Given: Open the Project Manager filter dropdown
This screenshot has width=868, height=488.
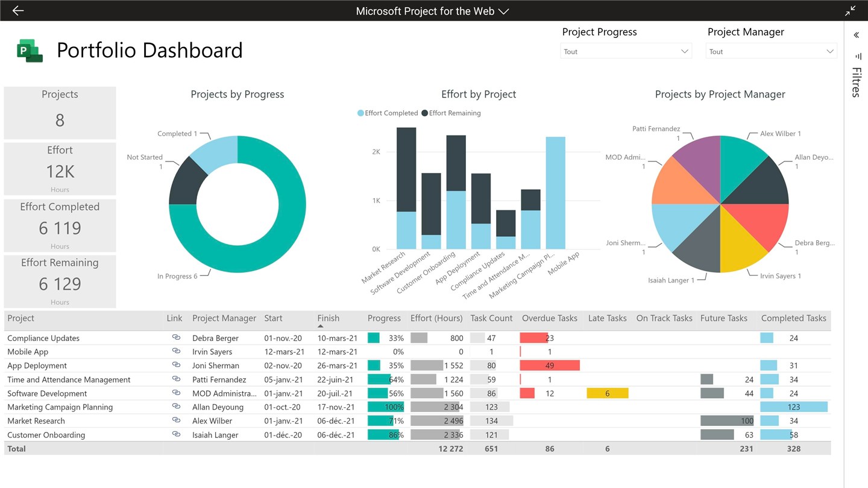Looking at the screenshot, I should [772, 51].
